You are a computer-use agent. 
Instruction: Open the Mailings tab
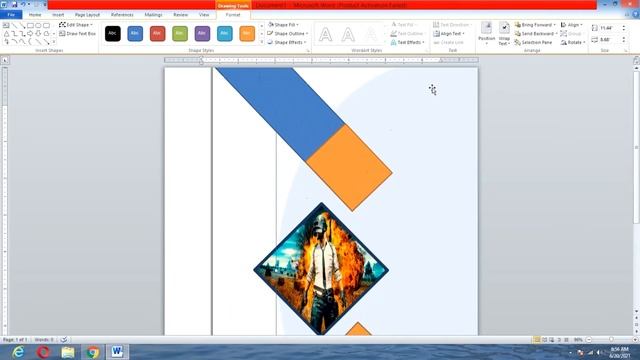tap(153, 15)
